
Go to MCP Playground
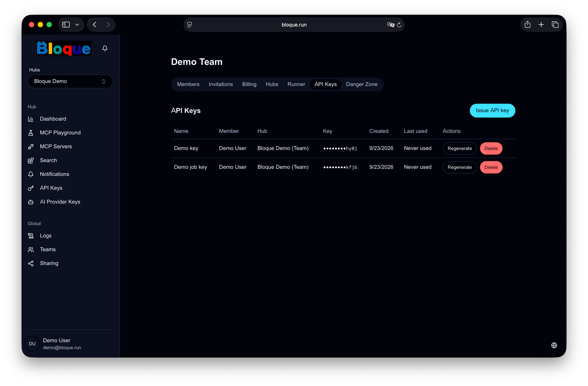pyautogui.click(x=60, y=133)
